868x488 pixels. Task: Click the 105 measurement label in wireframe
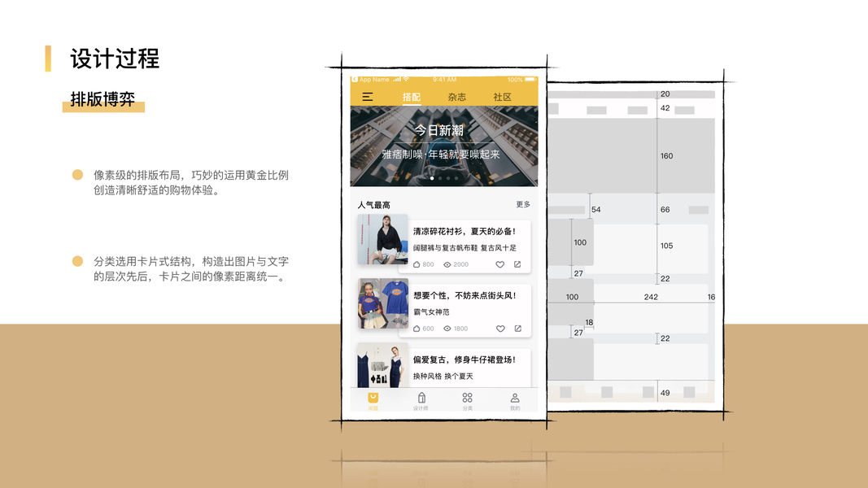tap(666, 246)
